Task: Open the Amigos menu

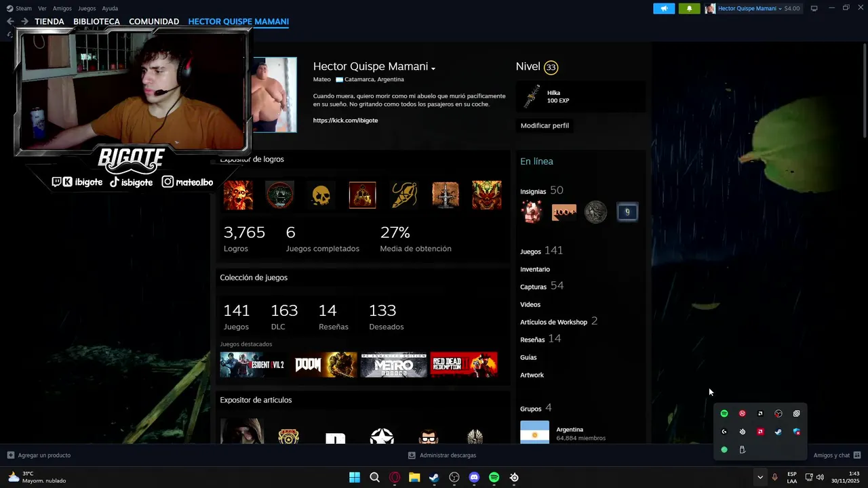Action: [62, 8]
